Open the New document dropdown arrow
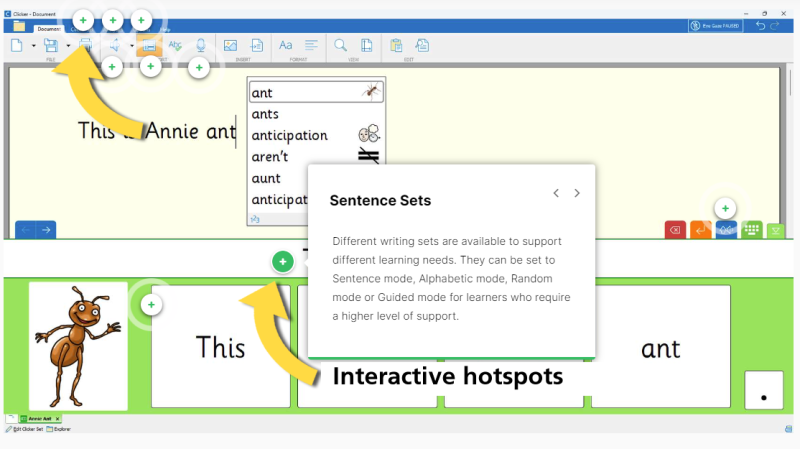The width and height of the screenshot is (800, 449). click(x=34, y=46)
